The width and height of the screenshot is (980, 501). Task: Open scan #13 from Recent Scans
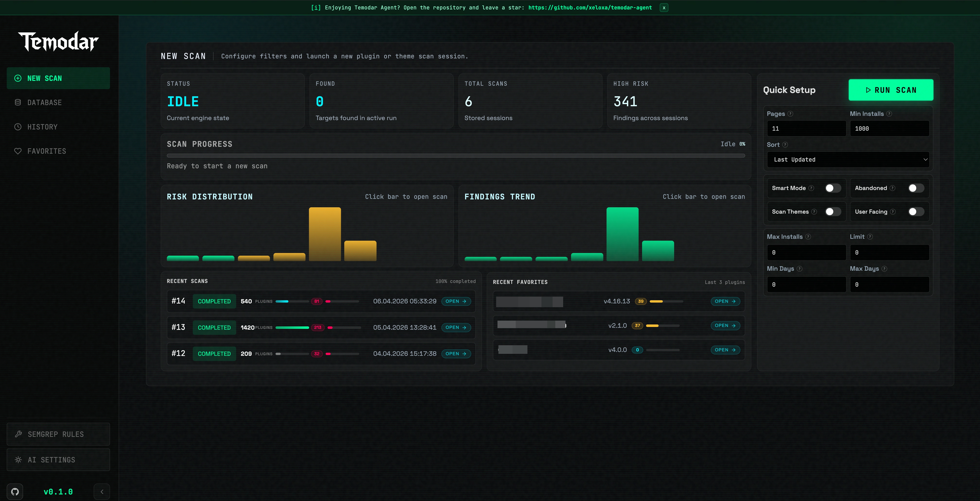tap(456, 327)
